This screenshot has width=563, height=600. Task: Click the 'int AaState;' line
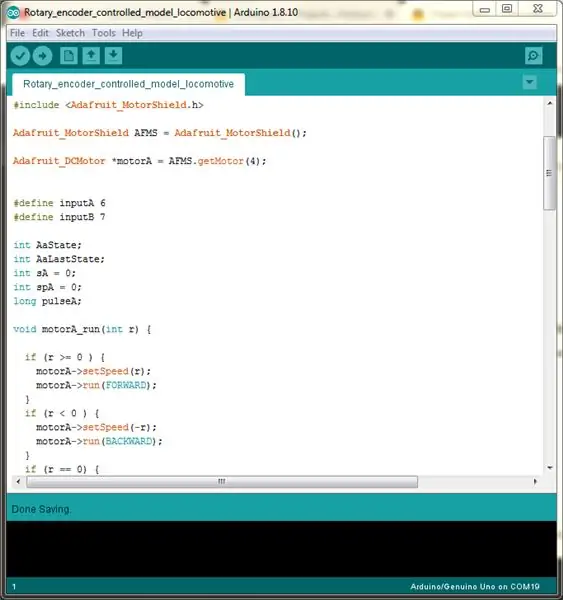pyautogui.click(x=47, y=245)
